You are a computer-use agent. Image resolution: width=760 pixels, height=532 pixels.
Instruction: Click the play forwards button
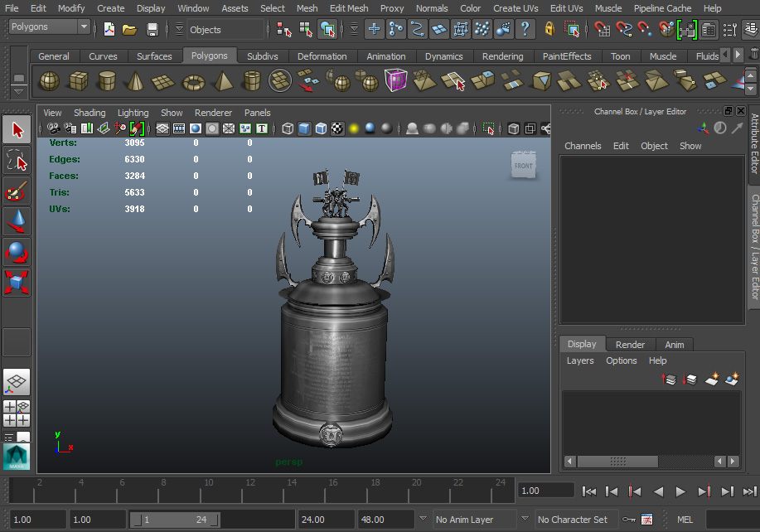tap(680, 491)
